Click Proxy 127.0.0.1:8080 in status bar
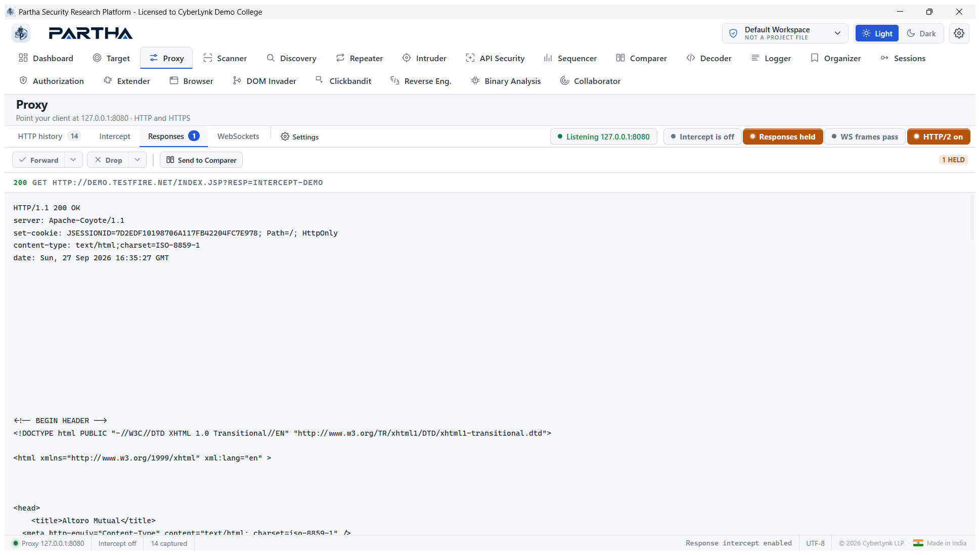980x555 pixels. pyautogui.click(x=49, y=543)
